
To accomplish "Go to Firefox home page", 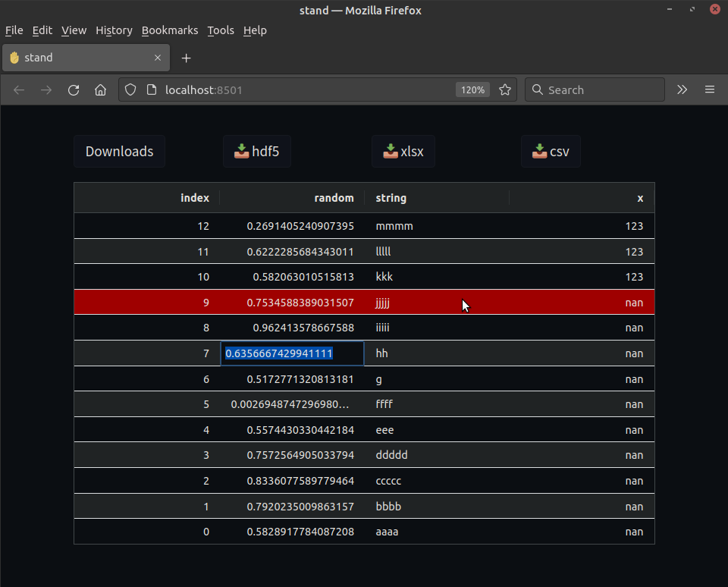I will coord(100,90).
